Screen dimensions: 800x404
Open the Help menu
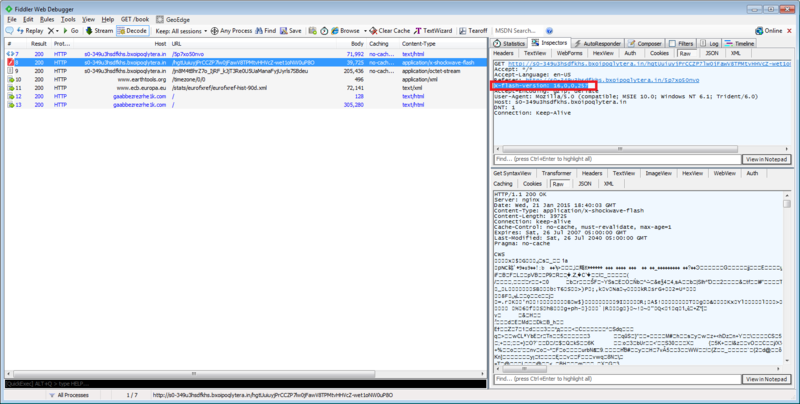tap(108, 19)
